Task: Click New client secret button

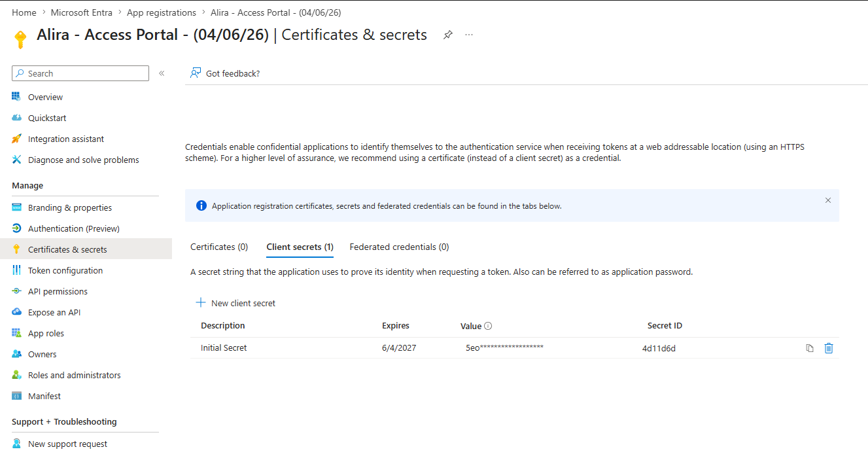Action: tap(235, 303)
